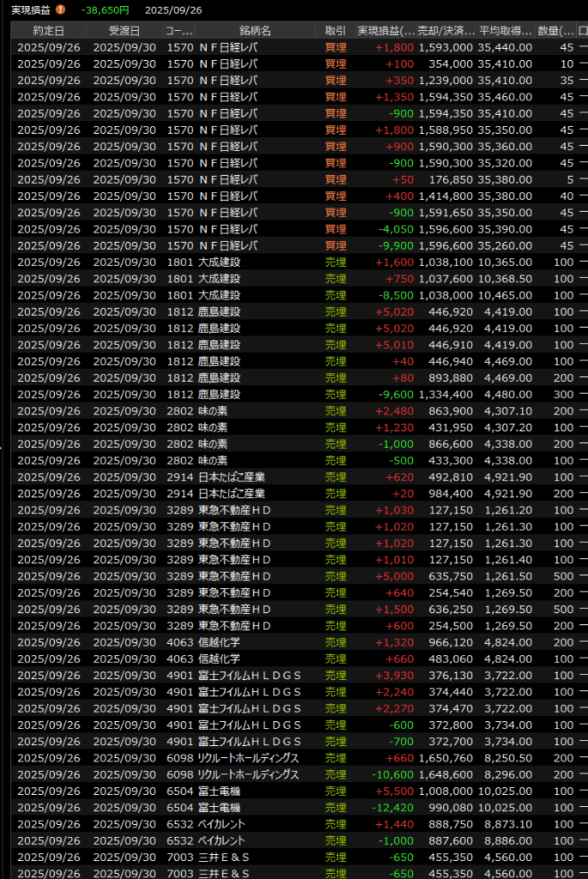The image size is (588, 879).
Task: Click the ベイカレント row showing +1,440
Action: 292,824
